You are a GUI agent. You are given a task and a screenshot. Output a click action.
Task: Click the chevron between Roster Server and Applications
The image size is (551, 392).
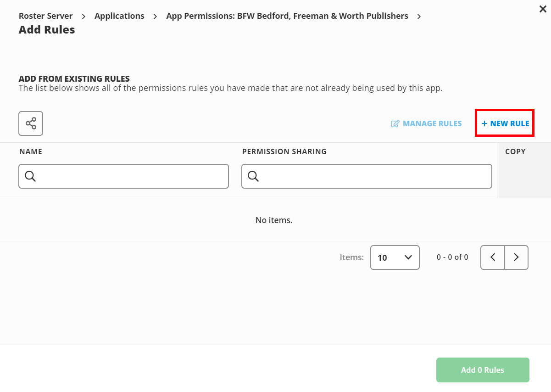(x=83, y=16)
